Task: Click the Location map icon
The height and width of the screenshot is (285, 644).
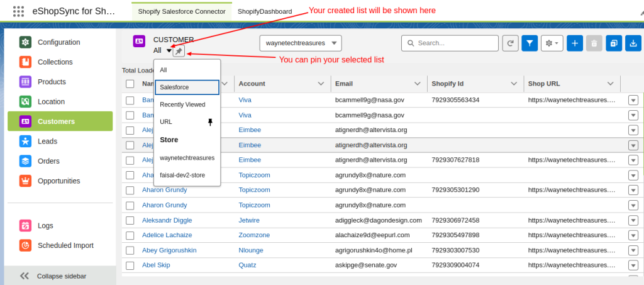Action: 25,101
